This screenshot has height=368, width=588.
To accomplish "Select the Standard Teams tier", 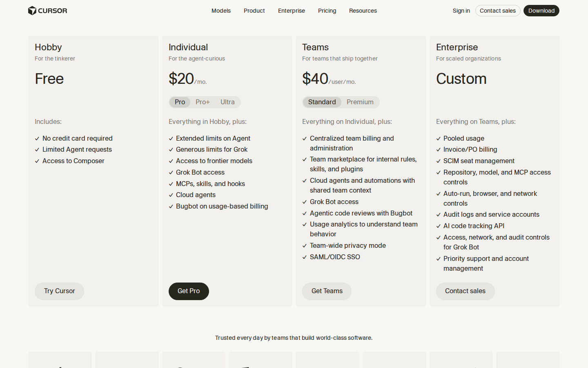I will (x=322, y=102).
